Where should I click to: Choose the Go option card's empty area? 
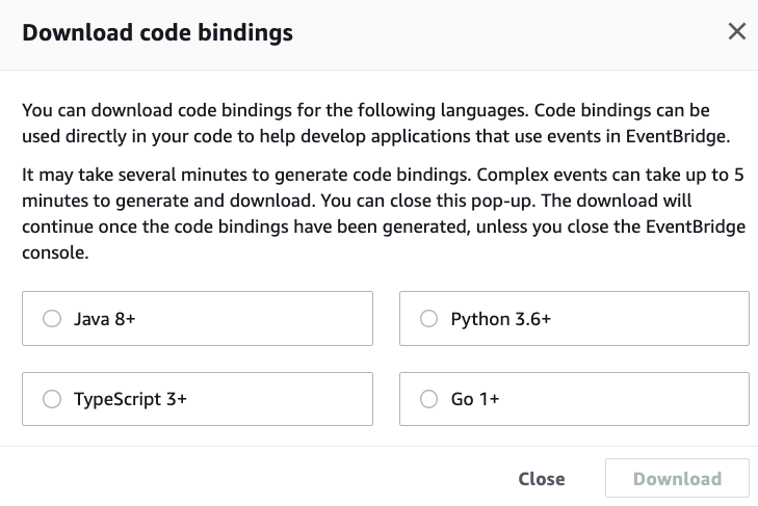click(x=620, y=399)
